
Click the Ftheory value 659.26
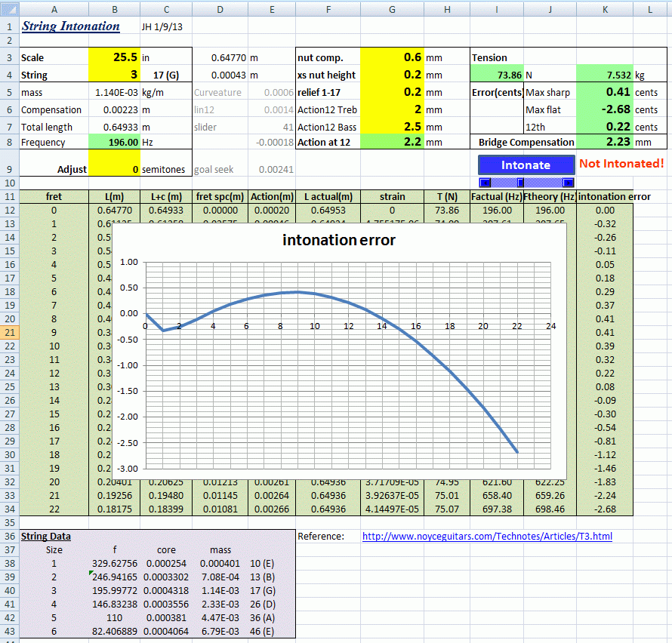[x=550, y=495]
